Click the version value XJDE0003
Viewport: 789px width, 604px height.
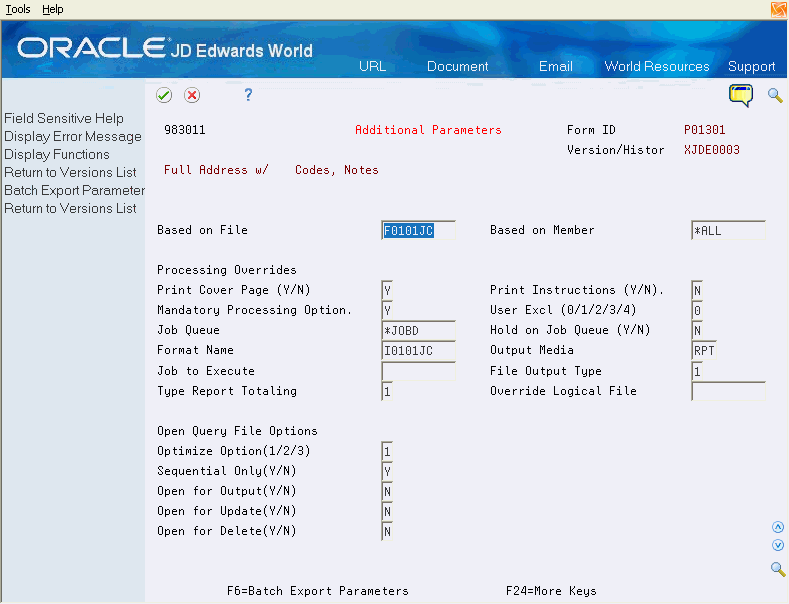[x=712, y=150]
